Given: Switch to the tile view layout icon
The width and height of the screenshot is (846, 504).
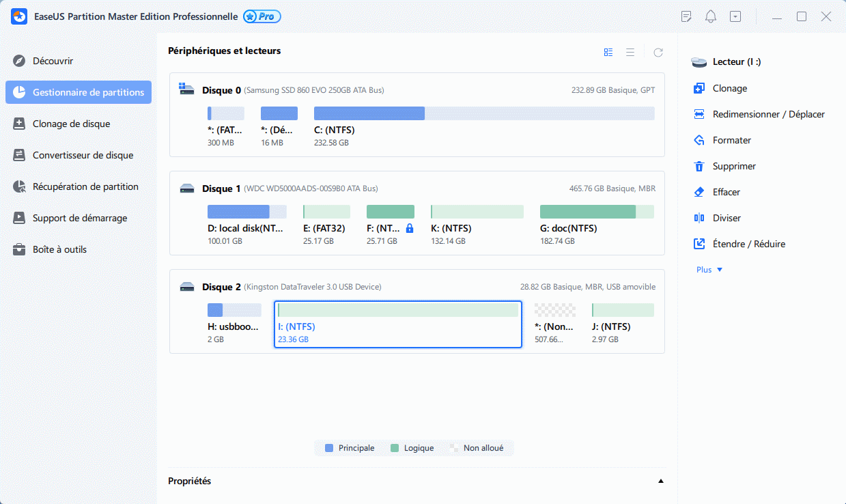Looking at the screenshot, I should coord(608,52).
